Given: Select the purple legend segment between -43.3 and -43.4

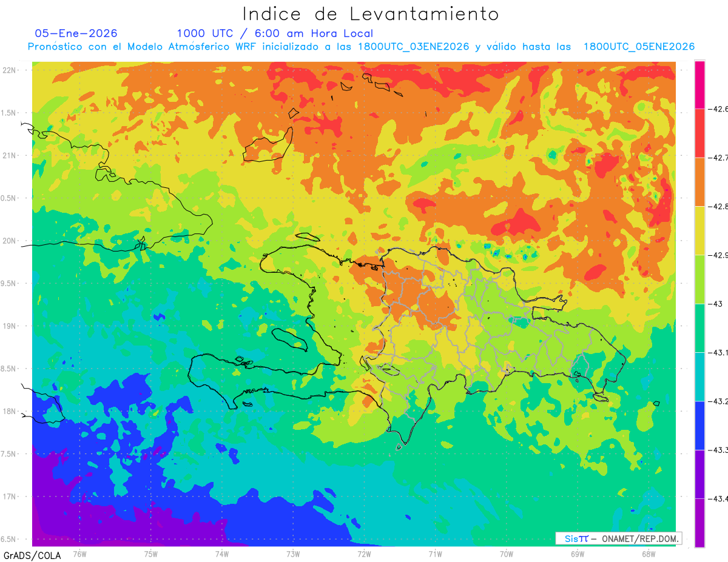Looking at the screenshot, I should click(699, 474).
